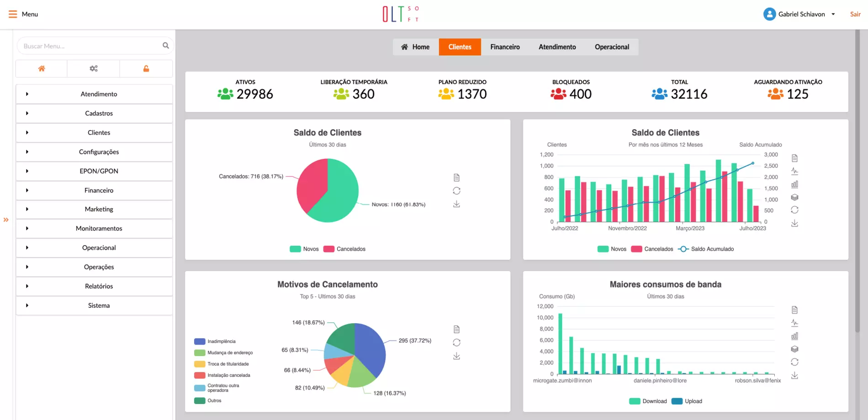Switch Maiores consumos de banda to bar chart
The height and width of the screenshot is (420, 868).
click(x=794, y=336)
